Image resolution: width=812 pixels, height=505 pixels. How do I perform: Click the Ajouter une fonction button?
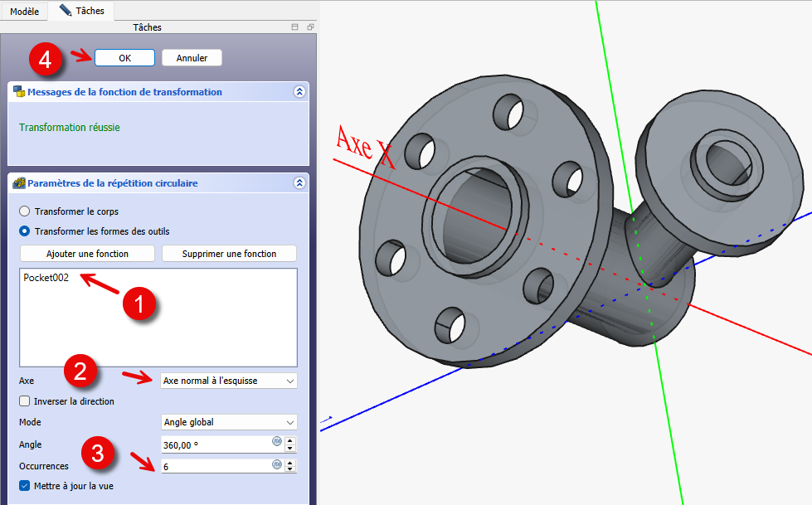coord(87,254)
